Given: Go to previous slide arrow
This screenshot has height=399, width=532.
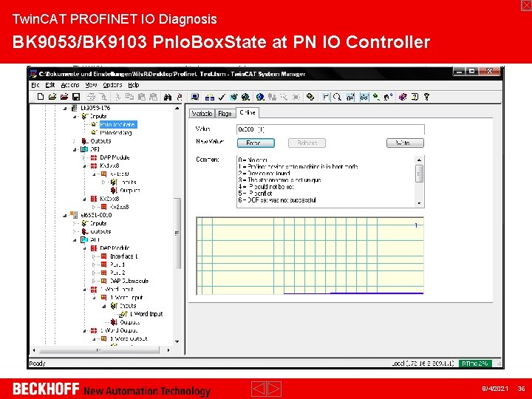Looking at the screenshot, I should pyautogui.click(x=259, y=388).
